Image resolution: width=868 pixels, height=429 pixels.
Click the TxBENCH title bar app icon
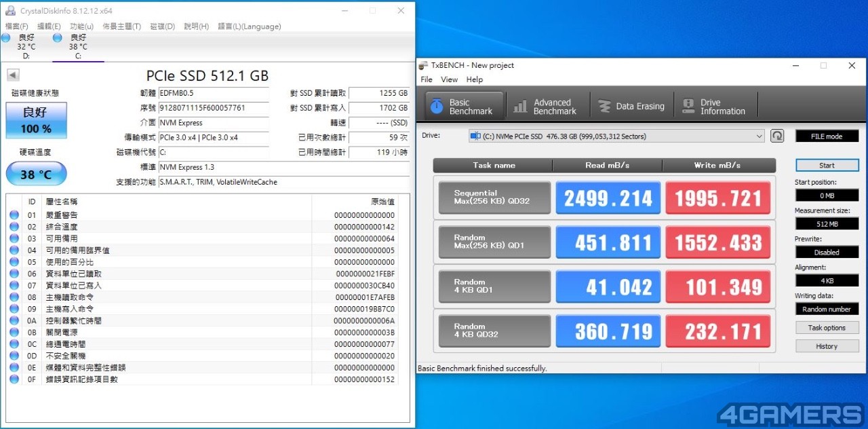point(424,66)
